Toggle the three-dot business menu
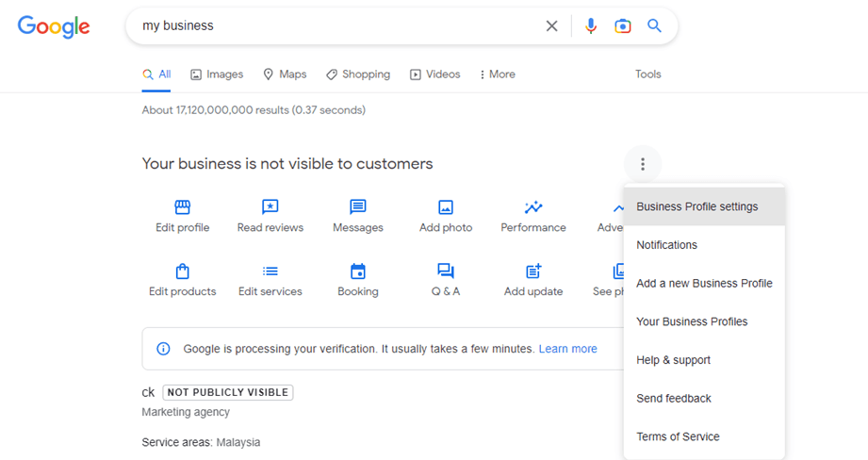 click(x=643, y=164)
